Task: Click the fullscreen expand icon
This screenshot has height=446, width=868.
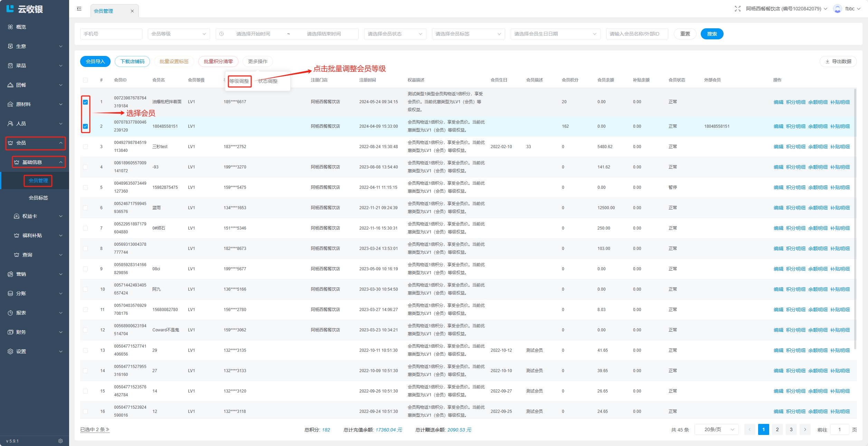Action: 737,9
